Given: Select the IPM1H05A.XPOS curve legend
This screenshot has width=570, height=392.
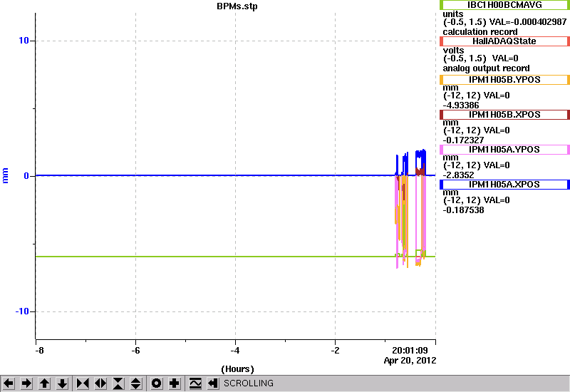Looking at the screenshot, I should pos(504,185).
